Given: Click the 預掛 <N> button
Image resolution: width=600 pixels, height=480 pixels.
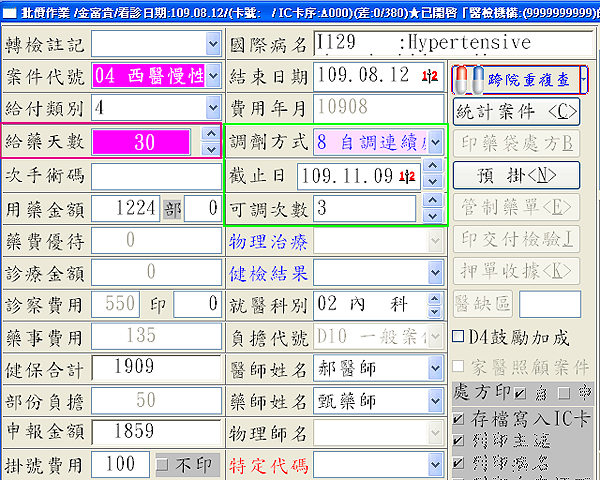Looking at the screenshot, I should click(x=516, y=175).
